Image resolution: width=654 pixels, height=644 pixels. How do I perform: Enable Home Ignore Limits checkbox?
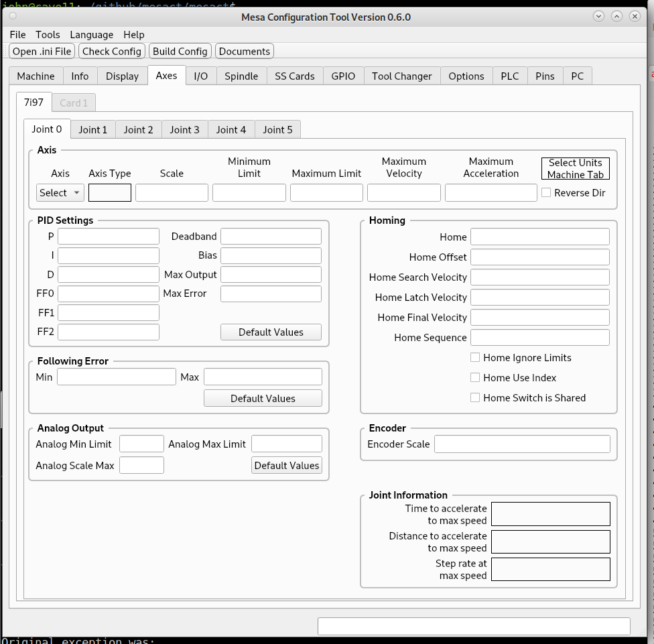click(521, 357)
